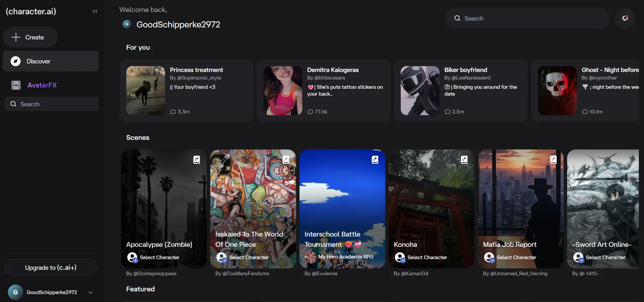Open the Mafia Job Report scene

(x=521, y=209)
